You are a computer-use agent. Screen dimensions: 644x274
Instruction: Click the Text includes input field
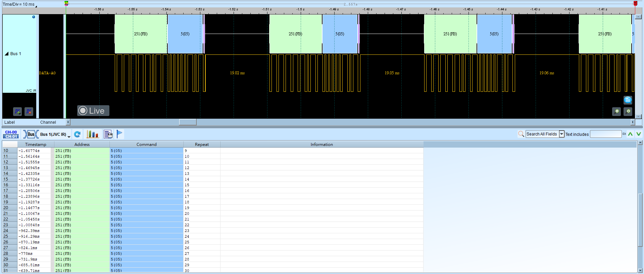click(606, 134)
